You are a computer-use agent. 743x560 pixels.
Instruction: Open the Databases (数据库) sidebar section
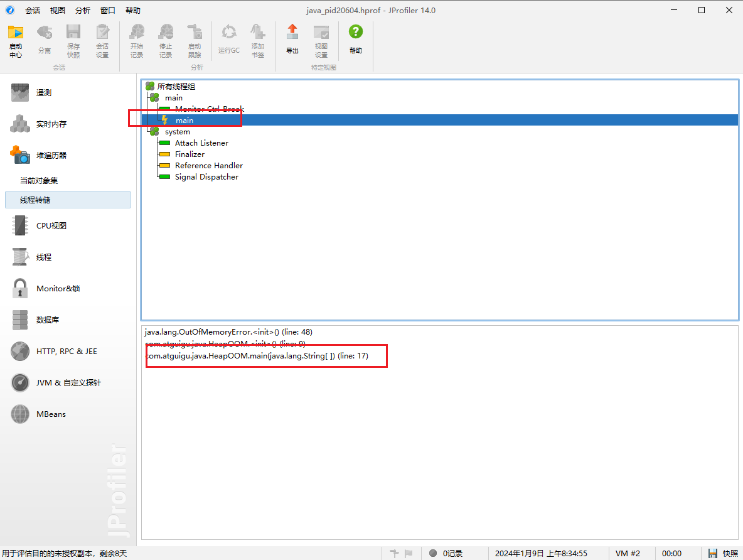tap(68, 320)
